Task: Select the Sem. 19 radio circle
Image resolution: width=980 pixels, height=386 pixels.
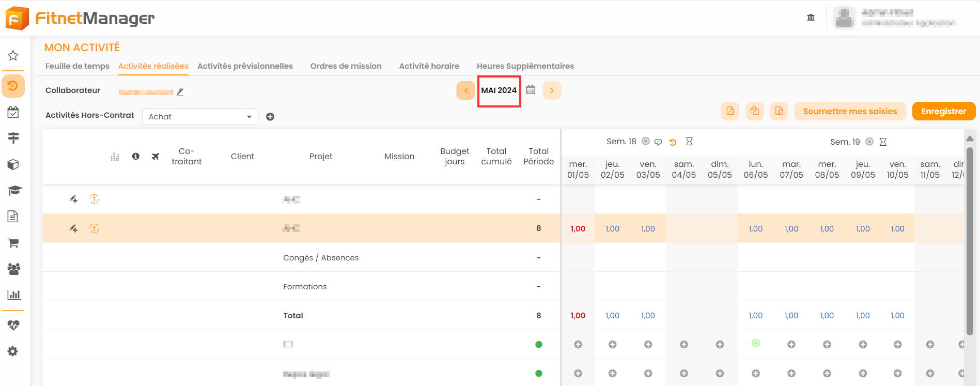Action: tap(869, 142)
